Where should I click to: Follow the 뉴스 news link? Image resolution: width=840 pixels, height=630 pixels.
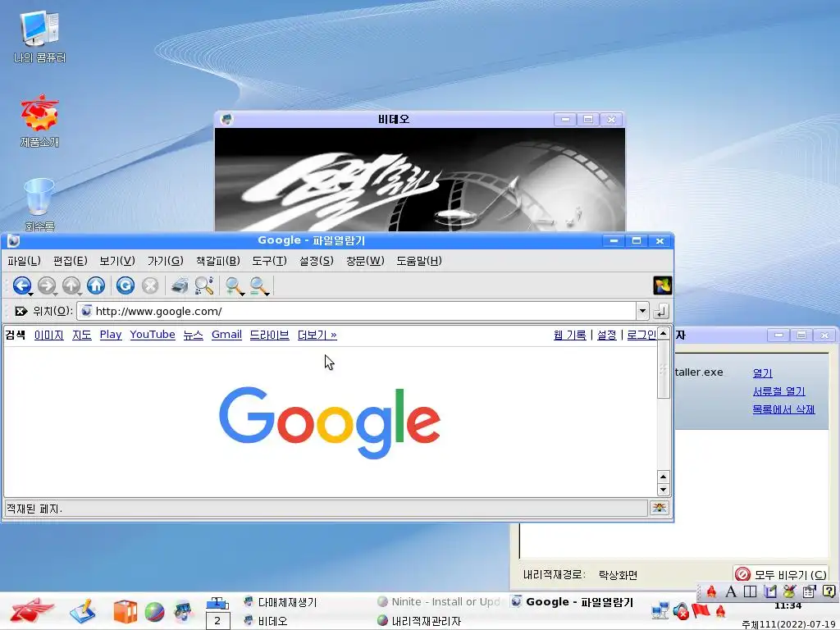pos(193,335)
